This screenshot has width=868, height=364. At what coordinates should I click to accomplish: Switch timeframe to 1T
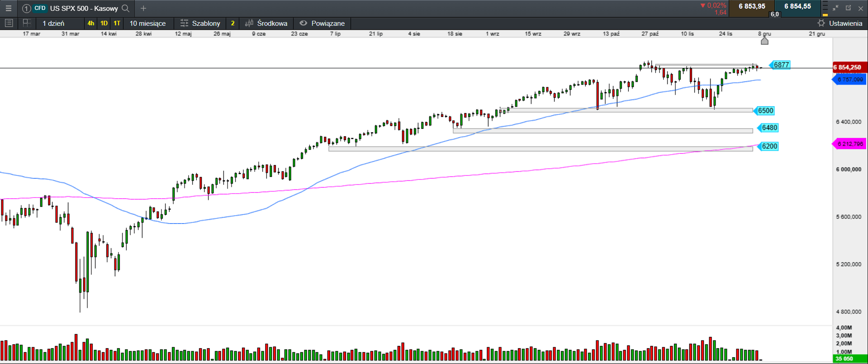[117, 23]
